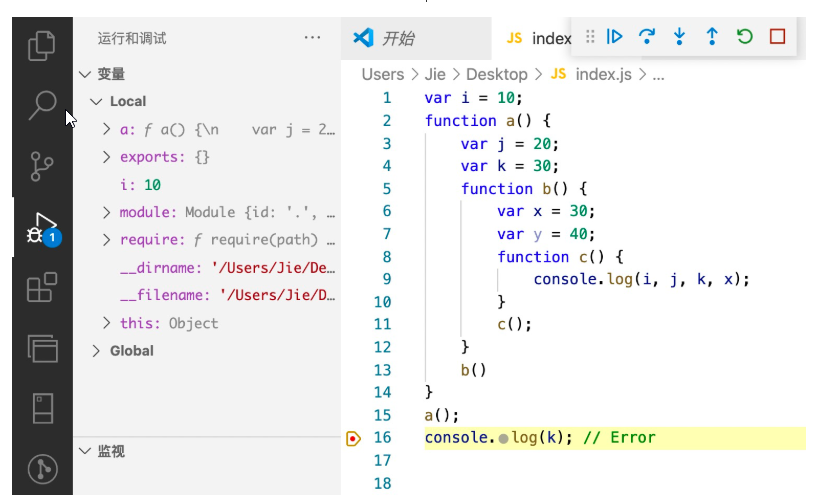Click the 'console.log(i, j, k, x);' line
This screenshot has height=504, width=823.
coord(641,279)
